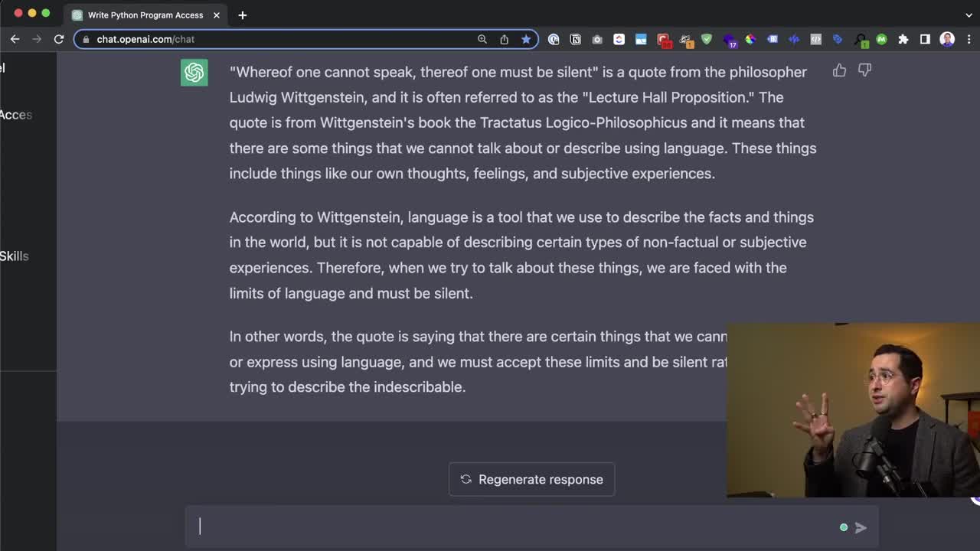Click the thumbs down icon on the response
Image resolution: width=980 pixels, height=551 pixels.
864,70
